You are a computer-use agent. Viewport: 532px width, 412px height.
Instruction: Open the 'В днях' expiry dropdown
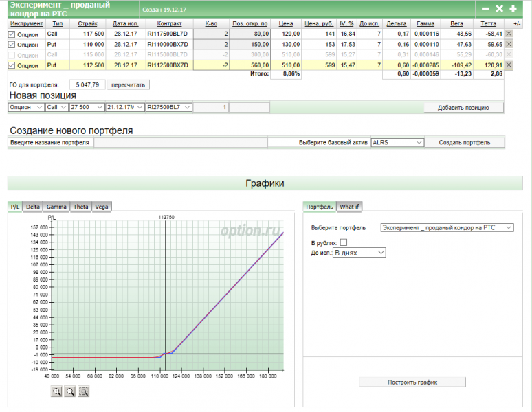point(359,253)
